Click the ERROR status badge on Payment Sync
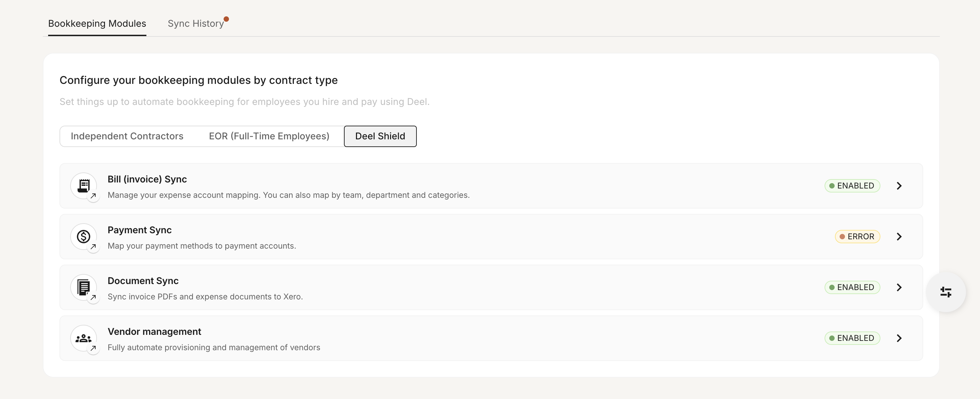This screenshot has height=399, width=980. point(858,237)
